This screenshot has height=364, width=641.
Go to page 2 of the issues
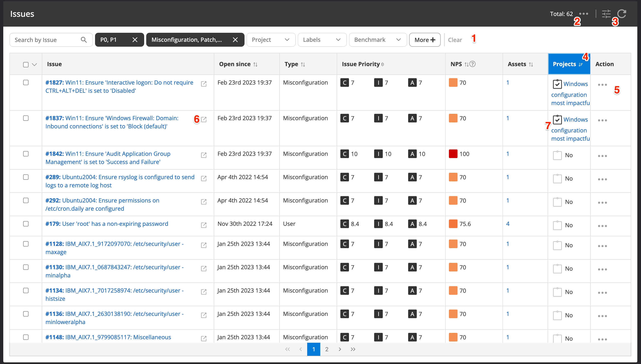[326, 349]
